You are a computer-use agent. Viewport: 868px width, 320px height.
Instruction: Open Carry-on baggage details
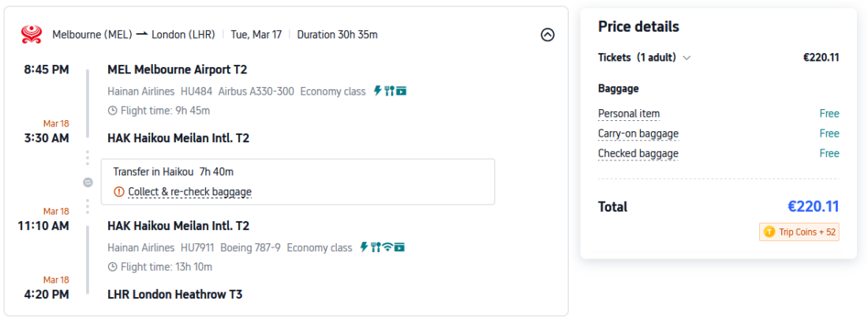coord(638,134)
